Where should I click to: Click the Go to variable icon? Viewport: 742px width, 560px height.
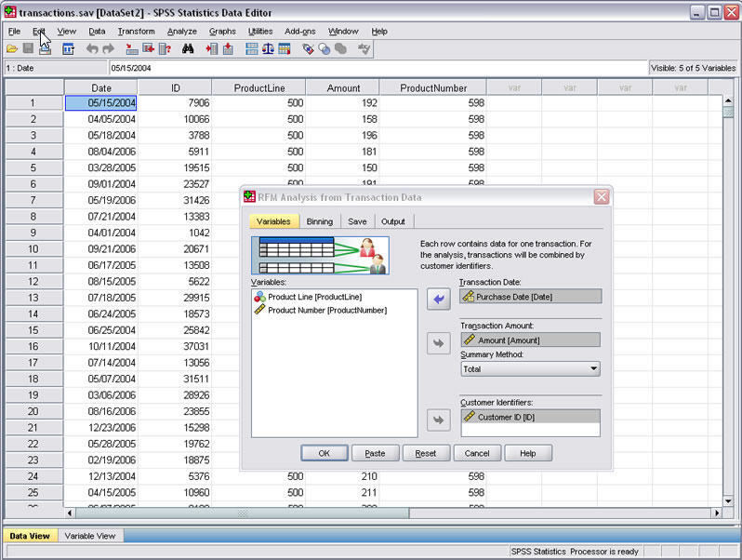[148, 48]
